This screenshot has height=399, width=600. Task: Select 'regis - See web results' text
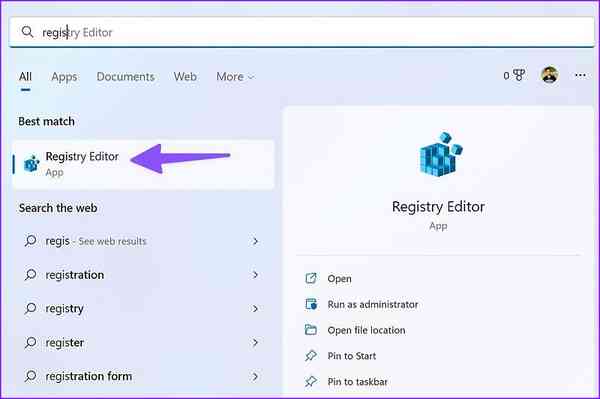pyautogui.click(x=96, y=241)
